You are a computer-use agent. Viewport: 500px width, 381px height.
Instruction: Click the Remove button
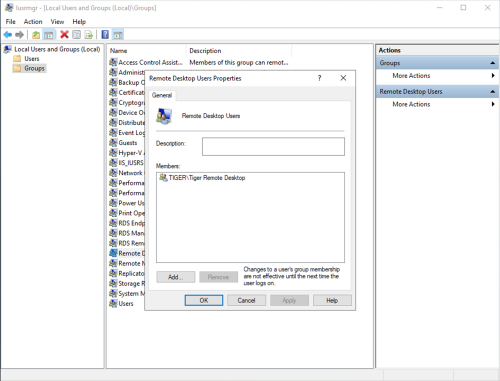[219, 277]
